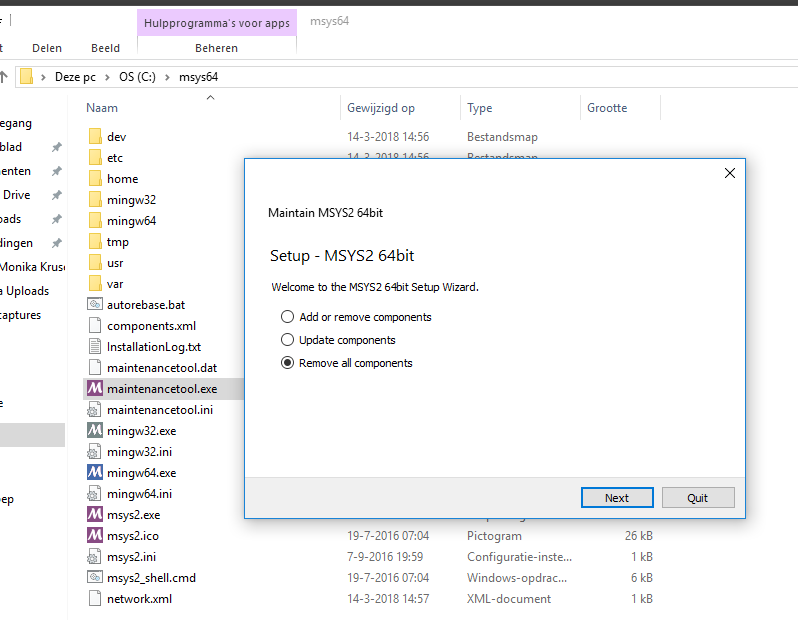Click the mingw32.exe gray M icon
Screen dimensions: 798x620
tap(95, 430)
